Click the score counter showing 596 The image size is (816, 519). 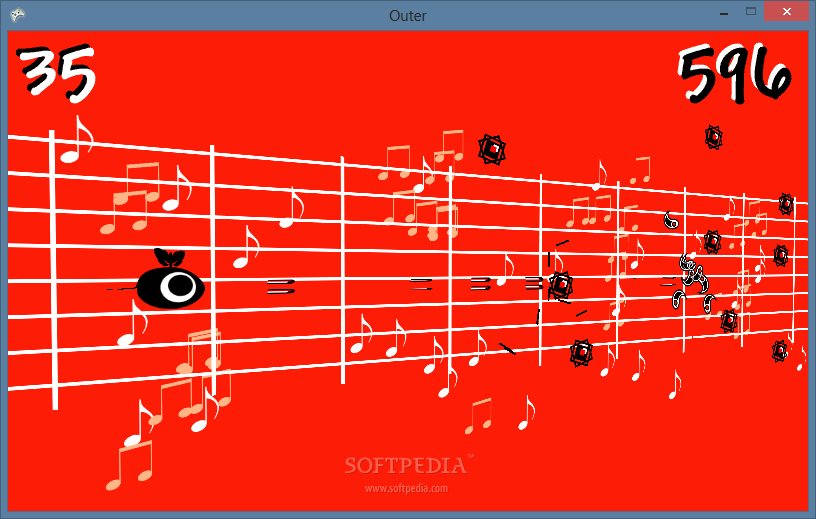coord(734,72)
